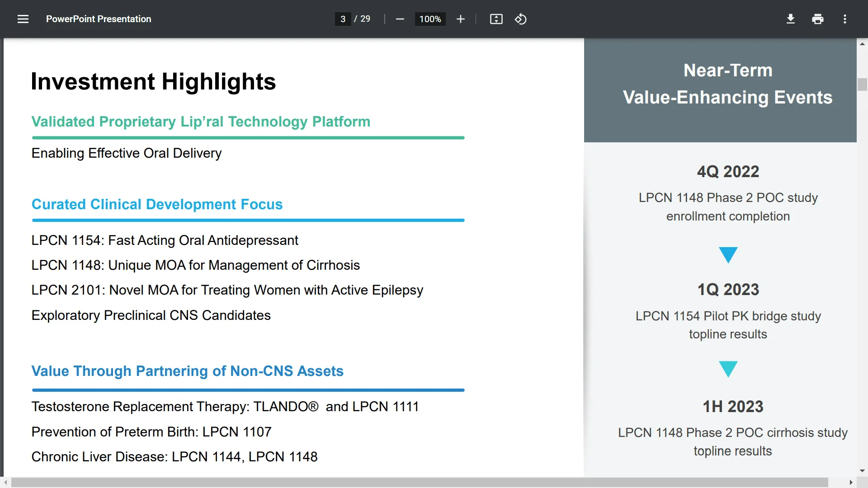Click the vertical scrollbar down arrow
Image resolution: width=868 pixels, height=488 pixels.
click(x=862, y=471)
